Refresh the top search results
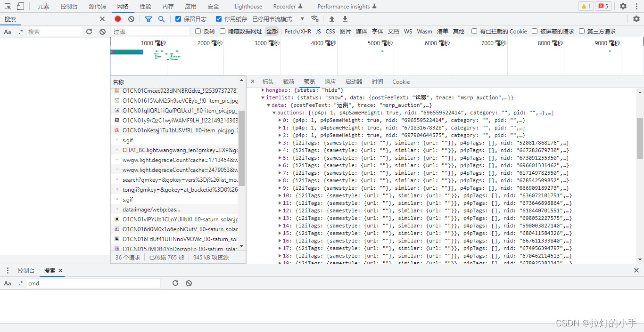644x332 pixels. tap(89, 32)
